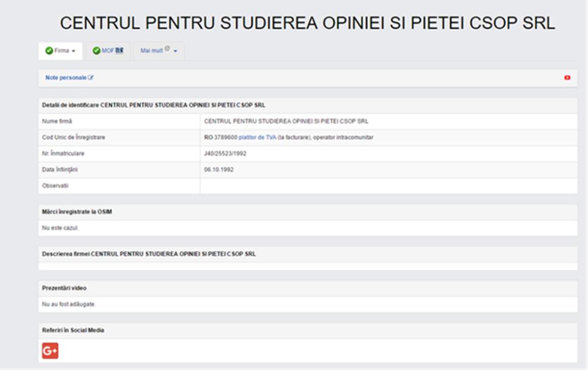The image size is (588, 370).
Task: Click the empty Observatii field cell
Action: pos(388,186)
